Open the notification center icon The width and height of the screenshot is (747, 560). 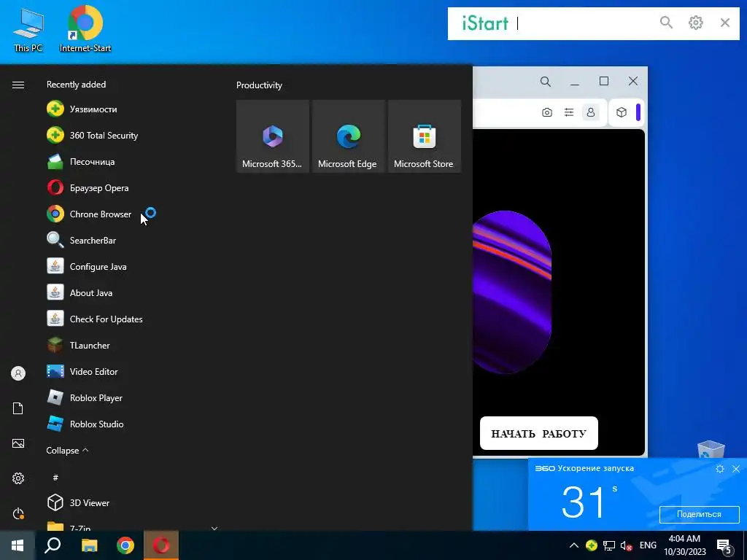click(x=724, y=546)
